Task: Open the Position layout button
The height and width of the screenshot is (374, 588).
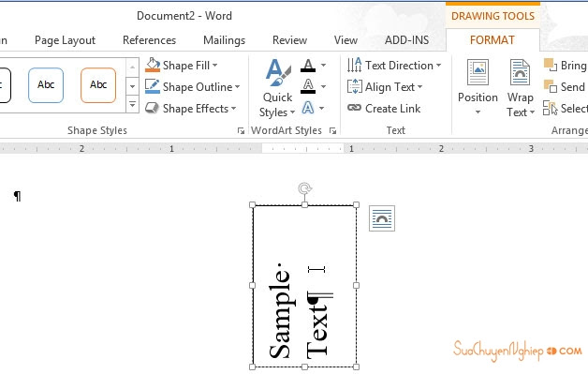Action: click(x=478, y=88)
